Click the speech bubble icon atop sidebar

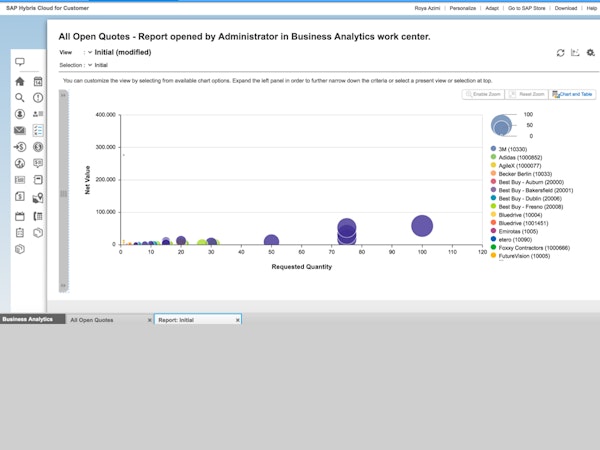[19, 62]
